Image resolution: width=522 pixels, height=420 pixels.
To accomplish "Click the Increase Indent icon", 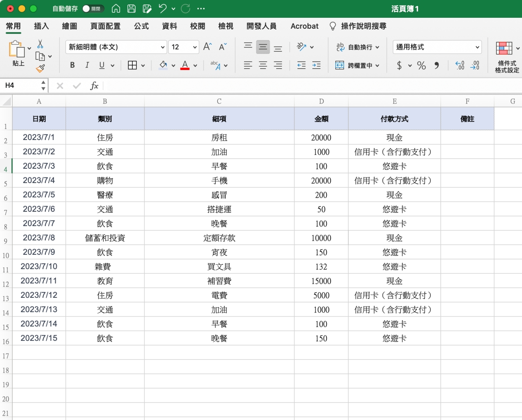I will click(x=316, y=65).
